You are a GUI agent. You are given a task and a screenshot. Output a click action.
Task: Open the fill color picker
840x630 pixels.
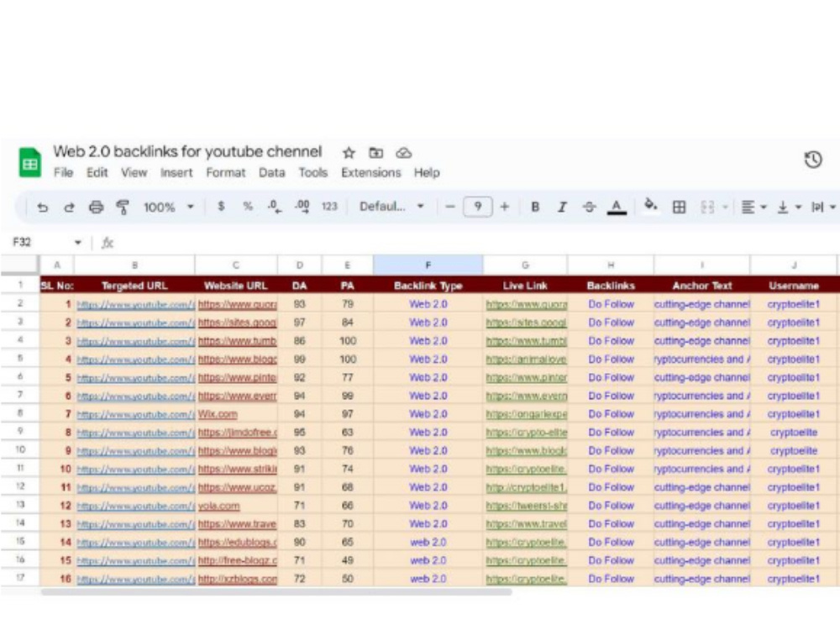(x=650, y=206)
